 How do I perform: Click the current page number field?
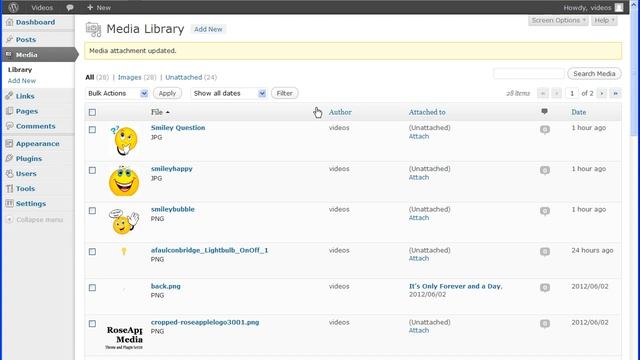[x=572, y=93]
